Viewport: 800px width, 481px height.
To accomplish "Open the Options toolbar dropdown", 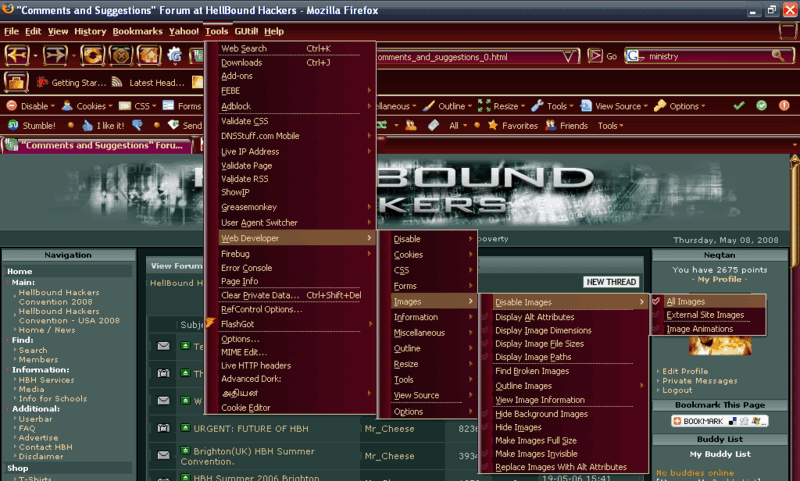I will [x=680, y=106].
